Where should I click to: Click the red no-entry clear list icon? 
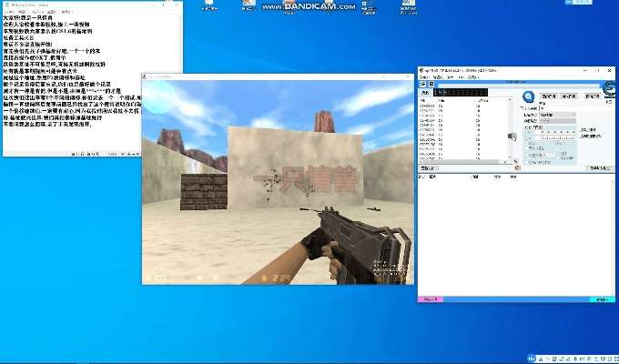[x=517, y=167]
